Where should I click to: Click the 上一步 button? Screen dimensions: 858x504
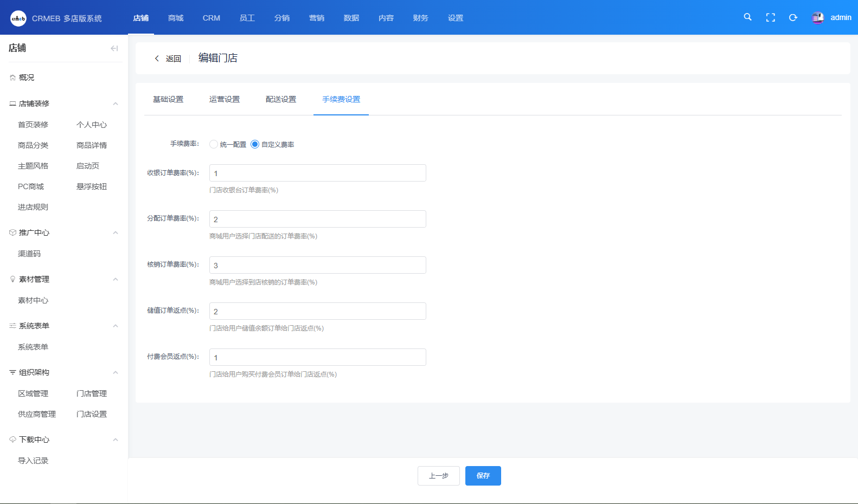click(x=438, y=476)
